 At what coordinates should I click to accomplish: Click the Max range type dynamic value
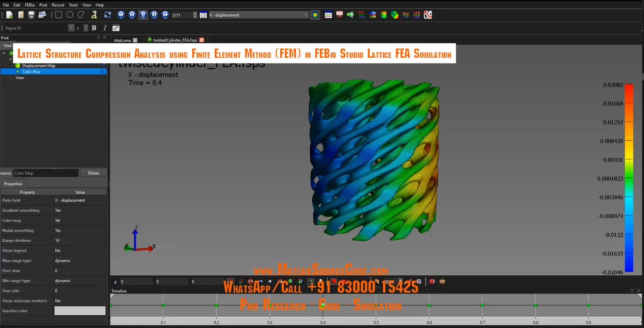point(80,260)
